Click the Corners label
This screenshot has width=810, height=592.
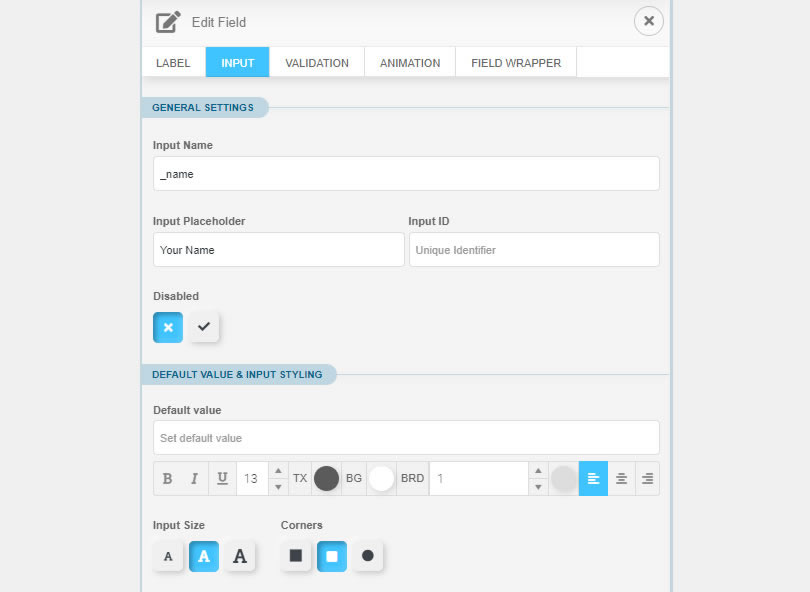coord(302,525)
